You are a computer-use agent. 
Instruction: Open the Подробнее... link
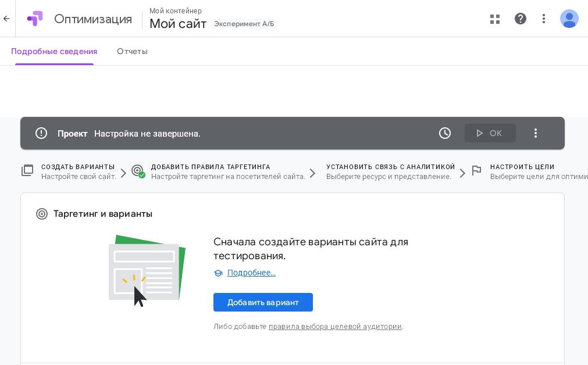coord(251,273)
